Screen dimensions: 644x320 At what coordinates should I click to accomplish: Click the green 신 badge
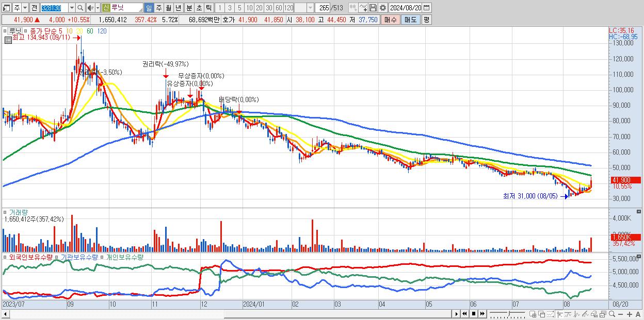[106, 8]
